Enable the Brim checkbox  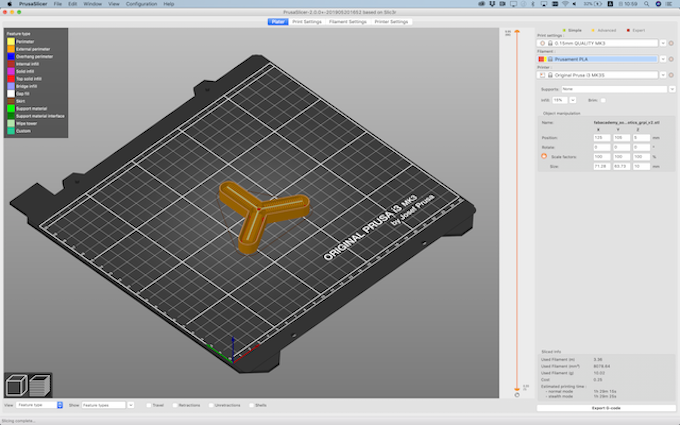pyautogui.click(x=603, y=100)
